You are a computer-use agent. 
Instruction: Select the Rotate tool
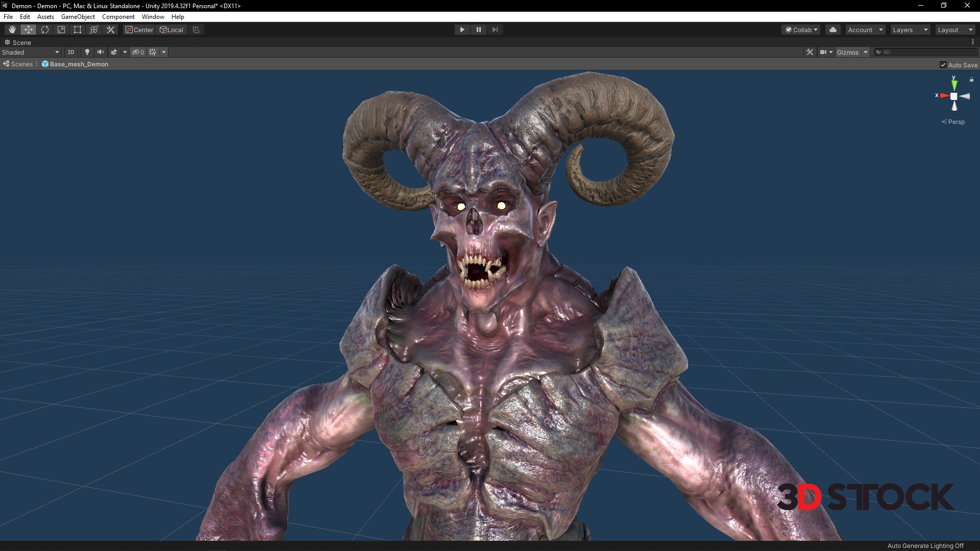tap(45, 30)
